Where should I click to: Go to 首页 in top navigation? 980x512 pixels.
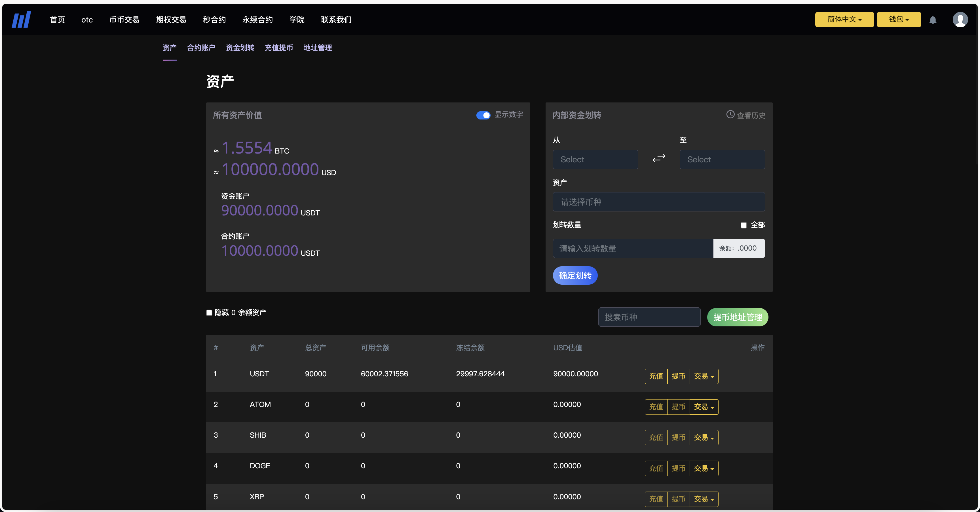pyautogui.click(x=58, y=20)
